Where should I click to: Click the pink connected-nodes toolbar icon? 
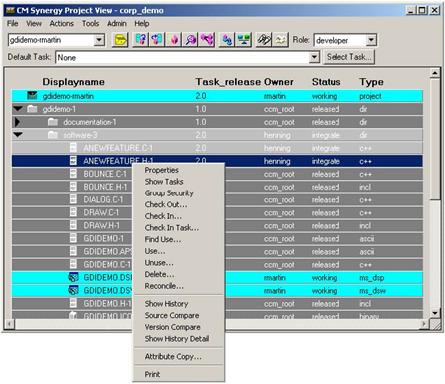pyautogui.click(x=207, y=40)
